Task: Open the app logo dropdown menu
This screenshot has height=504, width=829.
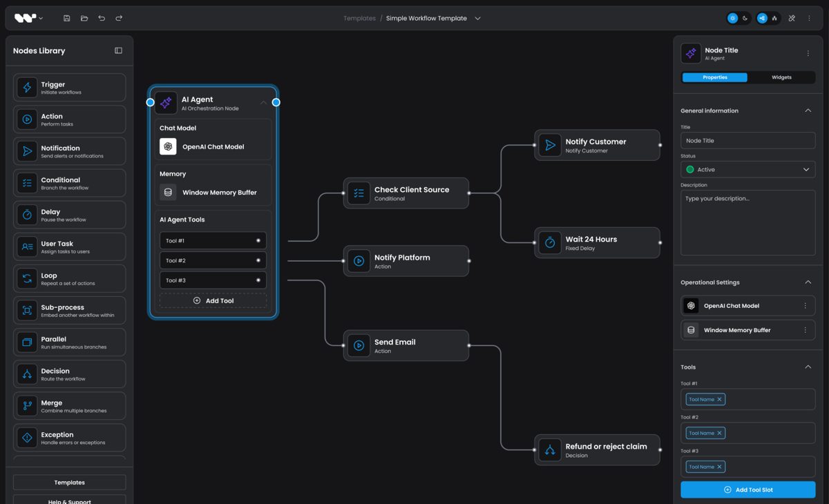Action: click(28, 18)
